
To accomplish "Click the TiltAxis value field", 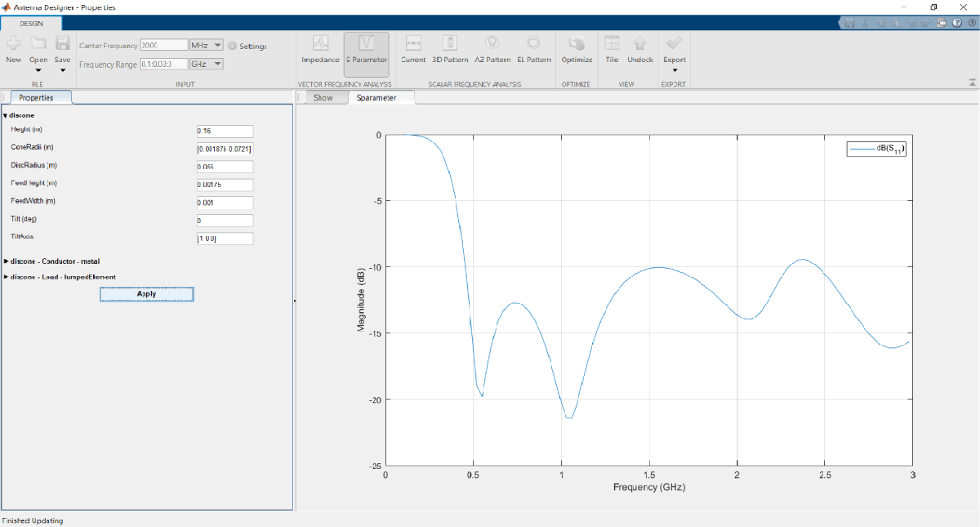I will (x=225, y=239).
